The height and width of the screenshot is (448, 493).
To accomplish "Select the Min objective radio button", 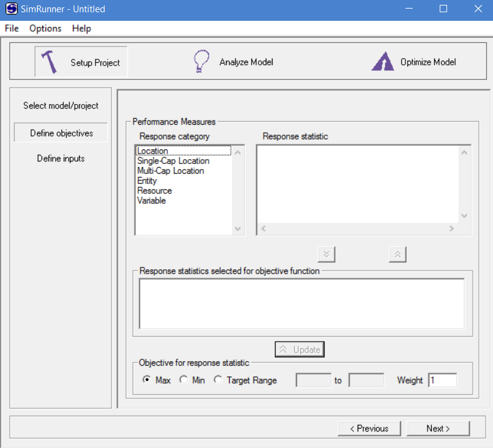I will [184, 379].
